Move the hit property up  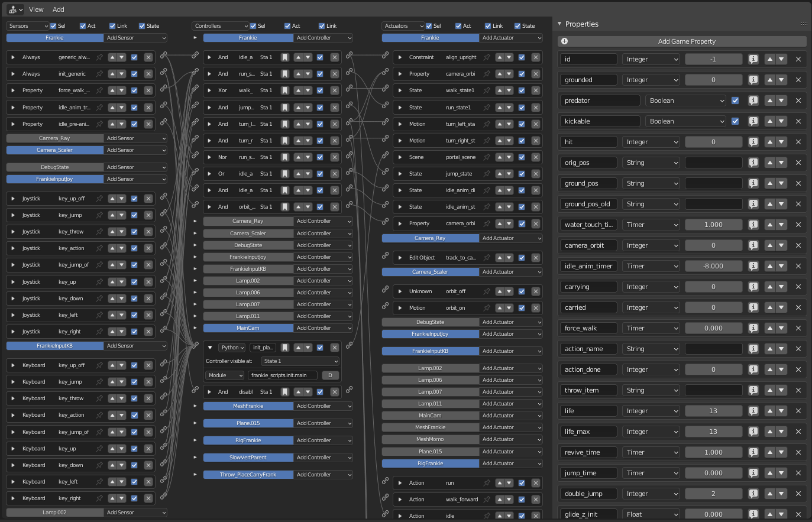(769, 142)
